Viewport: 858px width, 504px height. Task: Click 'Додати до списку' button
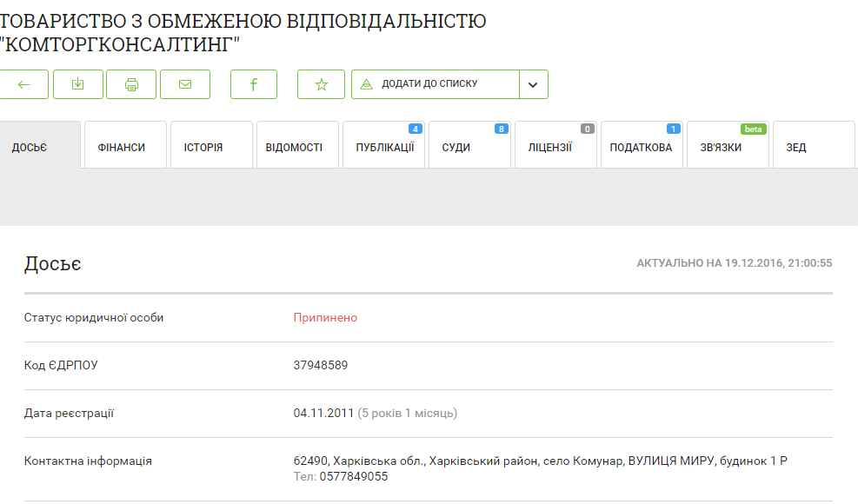[435, 84]
